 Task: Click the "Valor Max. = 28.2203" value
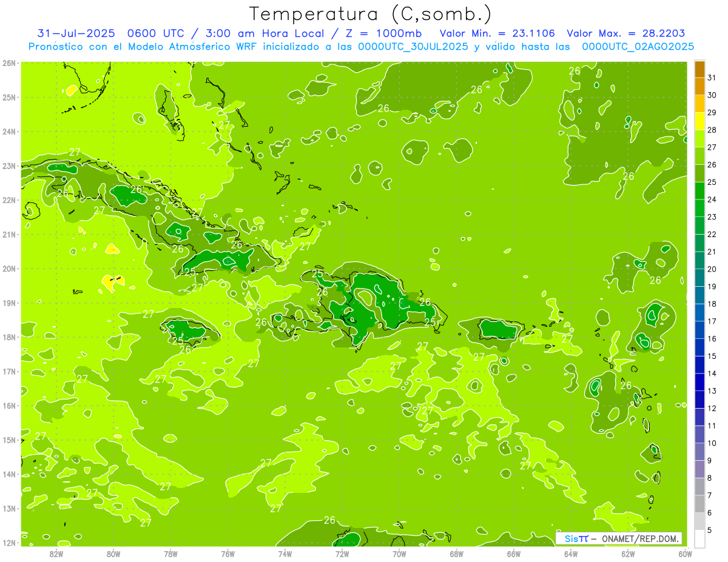tap(626, 33)
